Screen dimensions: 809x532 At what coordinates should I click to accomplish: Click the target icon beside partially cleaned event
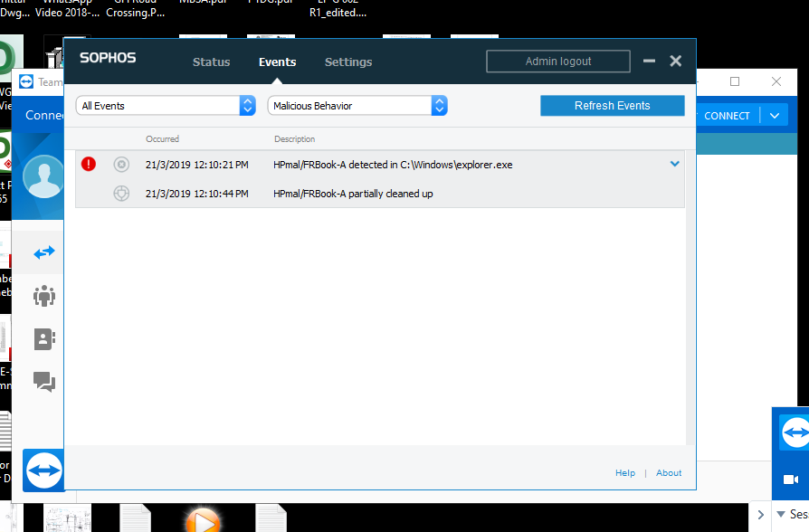(x=121, y=194)
